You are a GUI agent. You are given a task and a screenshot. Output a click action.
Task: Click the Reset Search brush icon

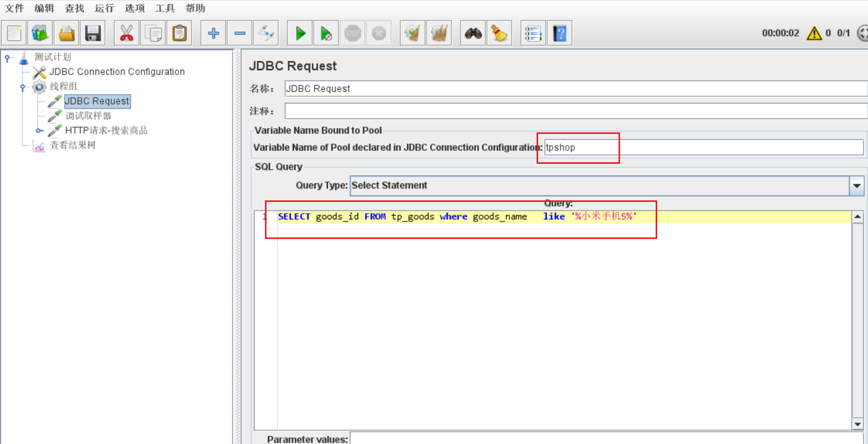click(499, 33)
